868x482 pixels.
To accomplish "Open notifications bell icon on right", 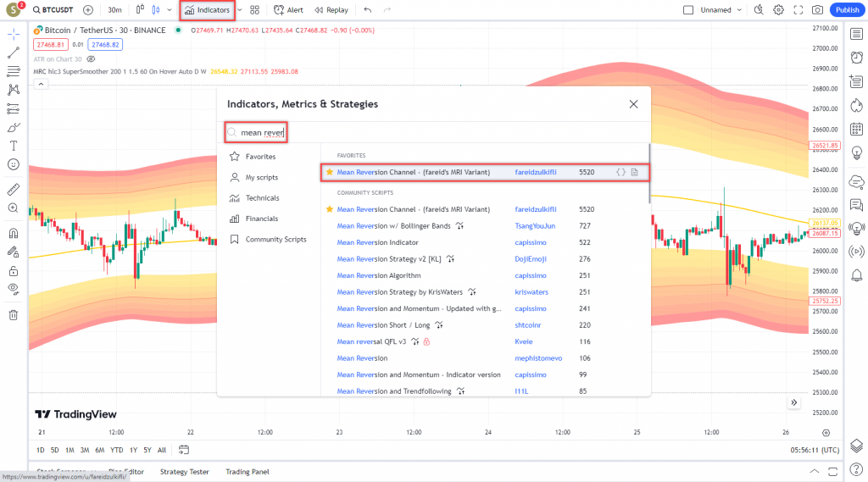I will coord(856,275).
